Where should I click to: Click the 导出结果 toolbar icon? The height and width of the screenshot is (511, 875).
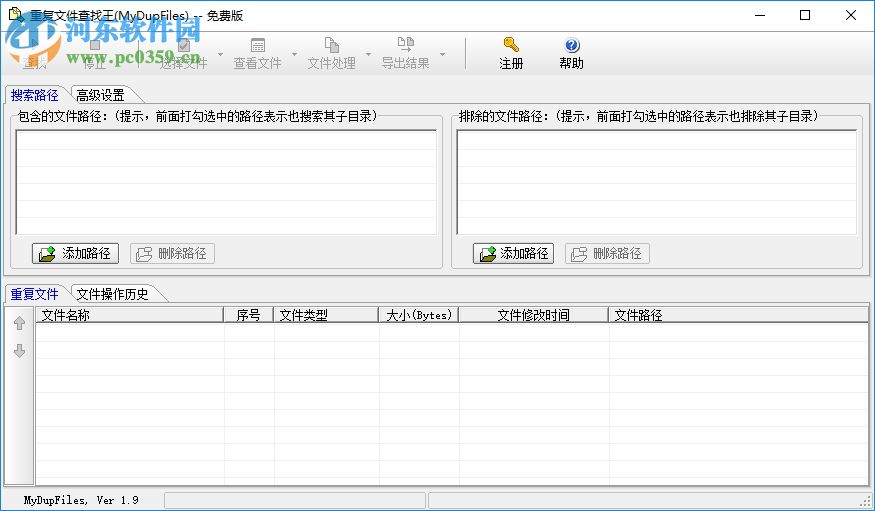click(406, 45)
